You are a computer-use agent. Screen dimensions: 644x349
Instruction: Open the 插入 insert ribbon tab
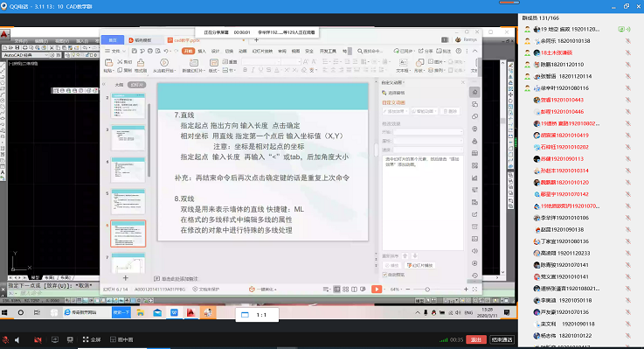pyautogui.click(x=202, y=52)
